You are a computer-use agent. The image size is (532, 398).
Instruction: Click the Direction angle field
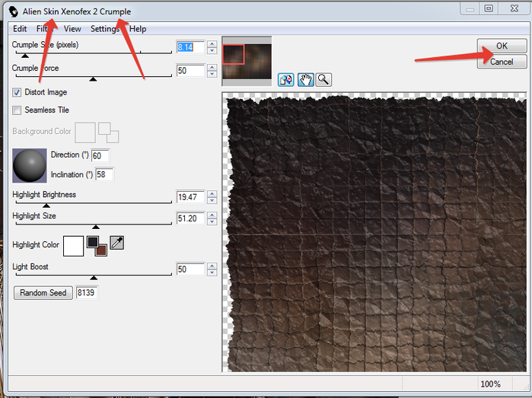pyautogui.click(x=100, y=156)
